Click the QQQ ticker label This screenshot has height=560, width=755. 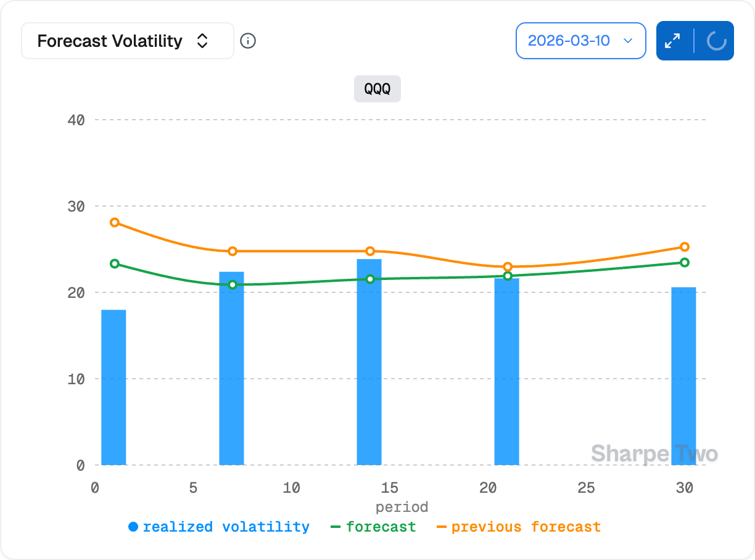377,89
